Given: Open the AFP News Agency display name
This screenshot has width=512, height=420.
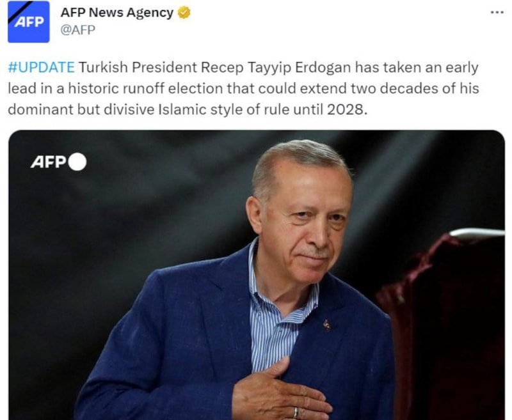Looking at the screenshot, I should coord(116,13).
